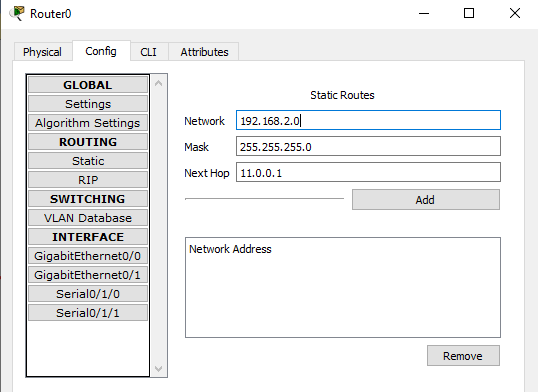Configure GigabitEthernet0/1 interface
This screenshot has height=392, width=538.
(x=88, y=275)
